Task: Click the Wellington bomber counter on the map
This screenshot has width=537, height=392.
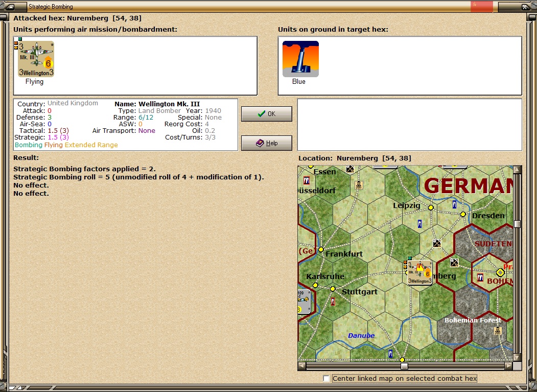Action: coord(420,272)
